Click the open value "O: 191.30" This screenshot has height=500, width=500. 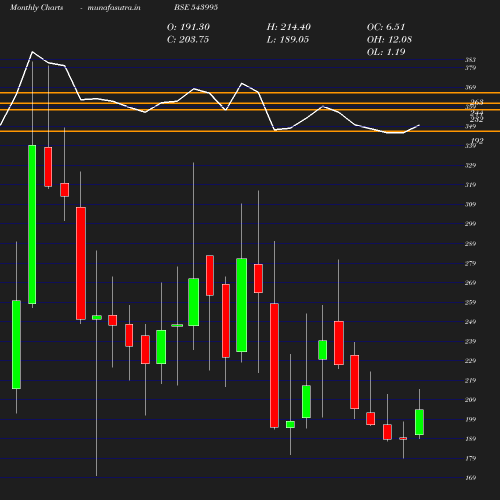point(188,27)
